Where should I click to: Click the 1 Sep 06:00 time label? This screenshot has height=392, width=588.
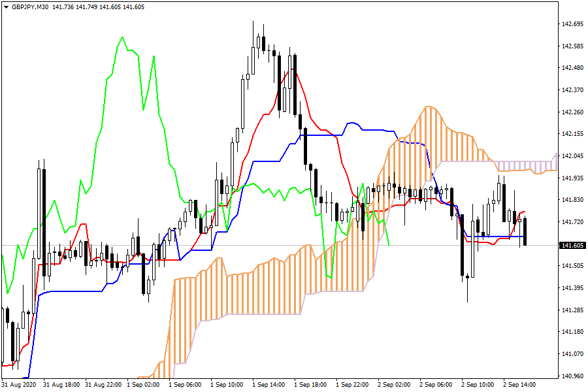pyautogui.click(x=186, y=385)
